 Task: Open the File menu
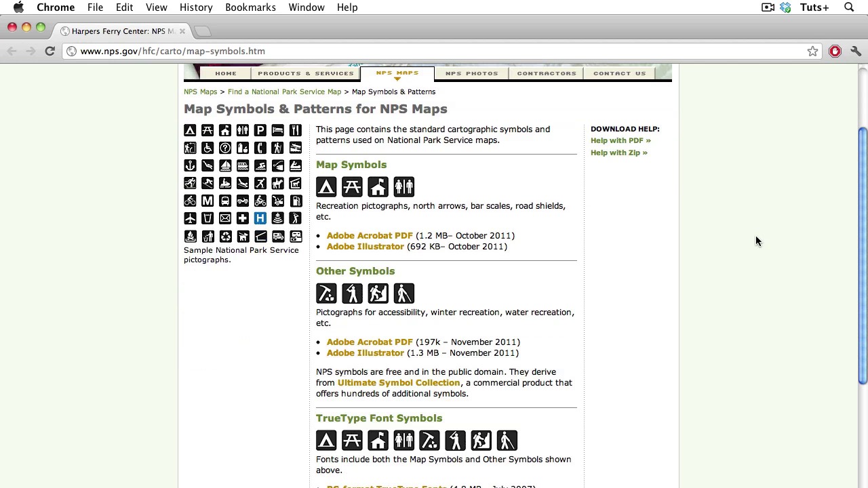click(x=95, y=7)
